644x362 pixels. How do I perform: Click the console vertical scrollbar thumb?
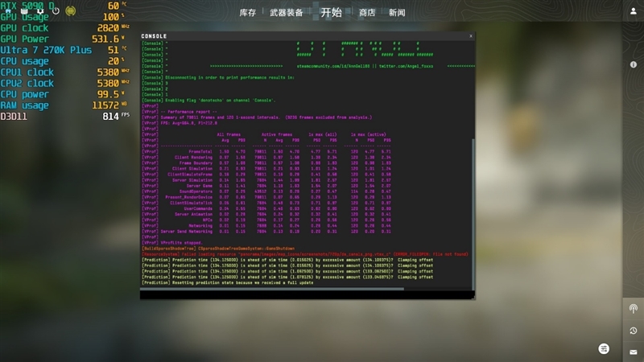473,214
